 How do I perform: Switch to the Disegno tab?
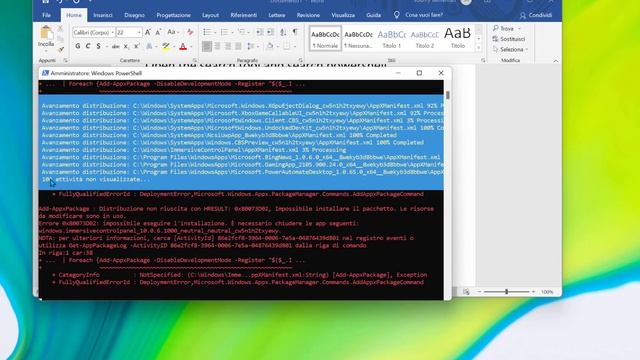(x=134, y=15)
